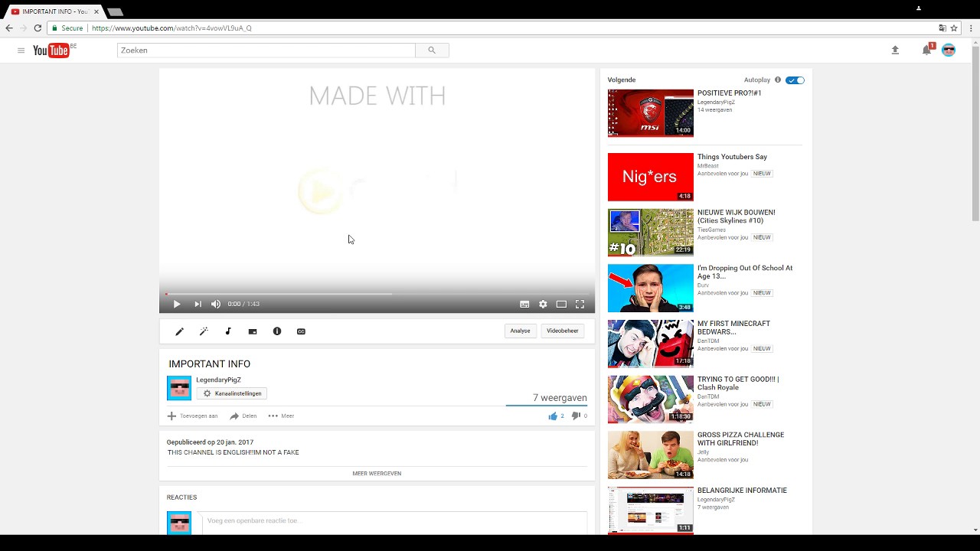The height and width of the screenshot is (551, 980).
Task: Open Kanaalinstellingen channel settings
Action: [232, 393]
